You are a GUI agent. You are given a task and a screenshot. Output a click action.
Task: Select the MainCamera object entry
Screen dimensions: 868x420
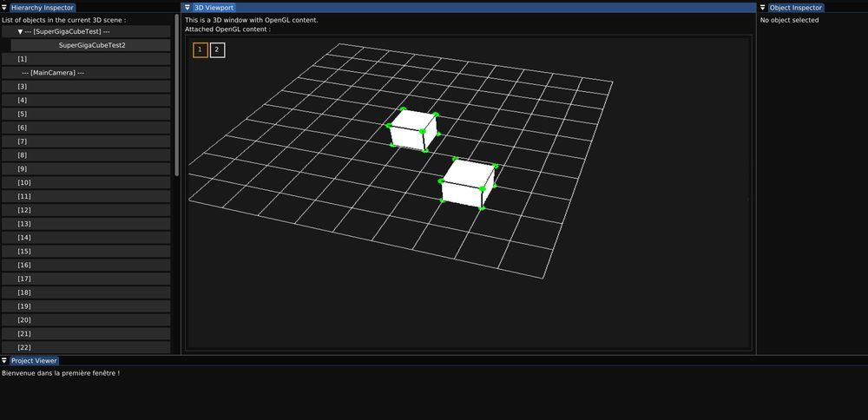point(86,73)
